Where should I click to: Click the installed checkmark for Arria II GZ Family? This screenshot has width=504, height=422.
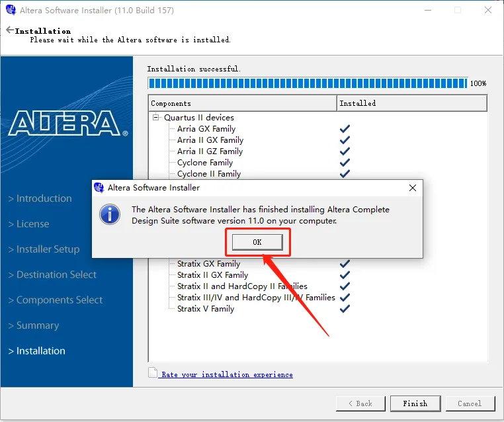point(345,151)
